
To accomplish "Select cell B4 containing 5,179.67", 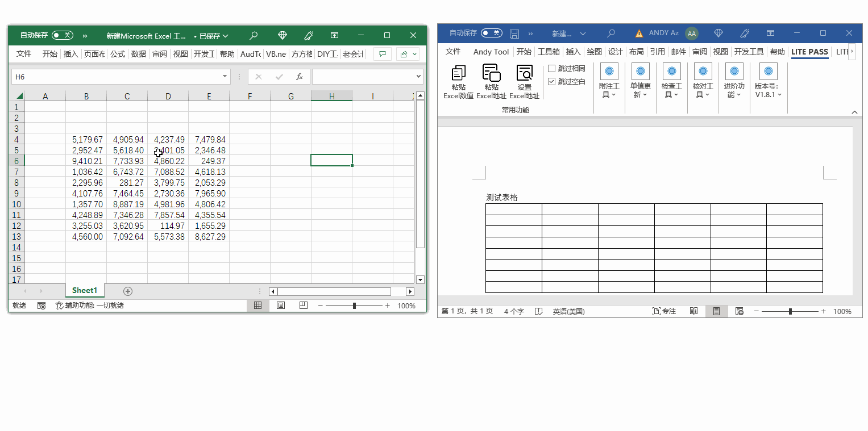I will click(x=86, y=139).
